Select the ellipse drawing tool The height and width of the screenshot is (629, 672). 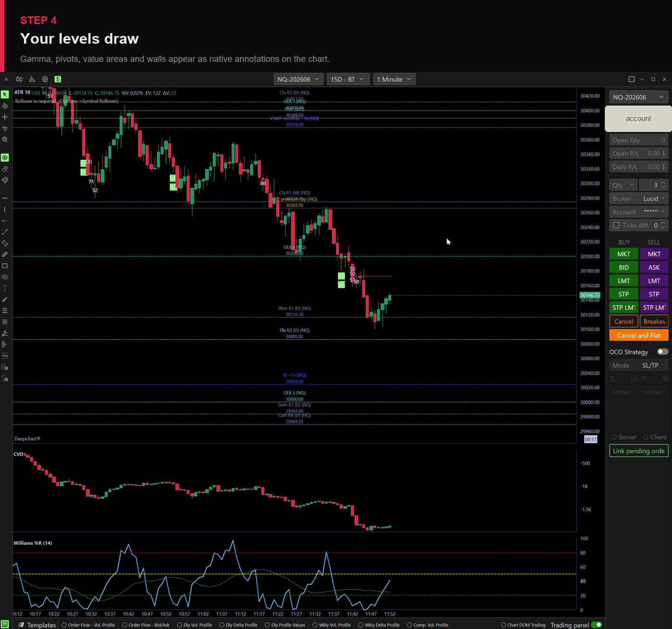click(5, 277)
